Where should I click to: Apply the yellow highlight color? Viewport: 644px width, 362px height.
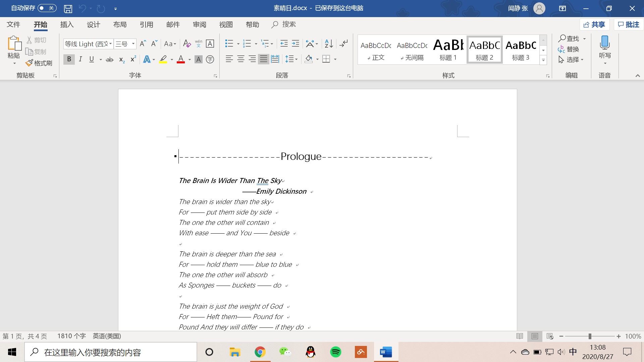pos(163,59)
